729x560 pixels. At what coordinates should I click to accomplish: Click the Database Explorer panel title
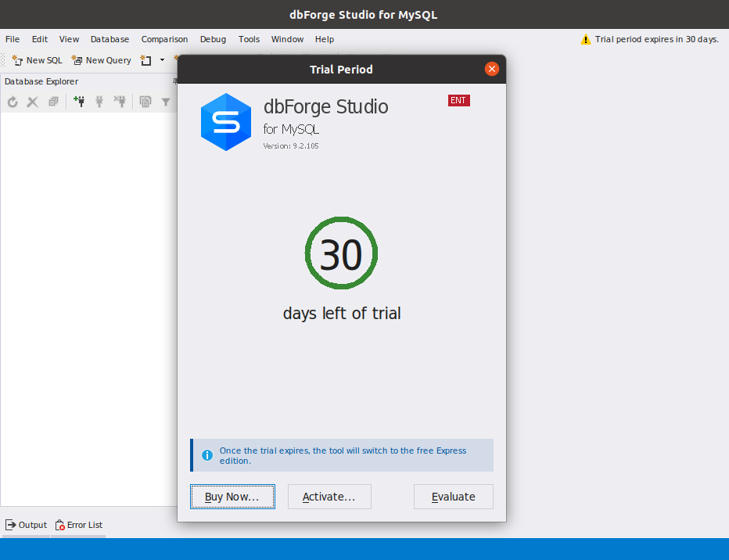click(41, 81)
